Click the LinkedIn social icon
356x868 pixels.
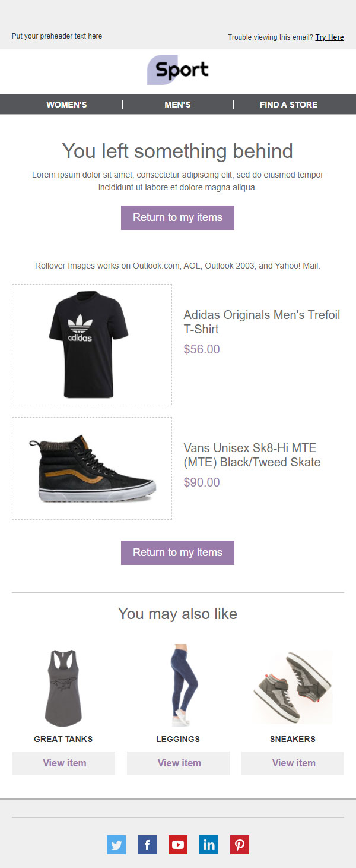pyautogui.click(x=209, y=844)
